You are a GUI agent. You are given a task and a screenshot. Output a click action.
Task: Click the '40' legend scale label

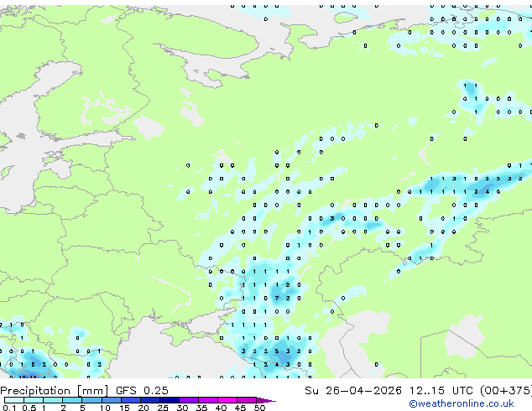[x=221, y=408]
